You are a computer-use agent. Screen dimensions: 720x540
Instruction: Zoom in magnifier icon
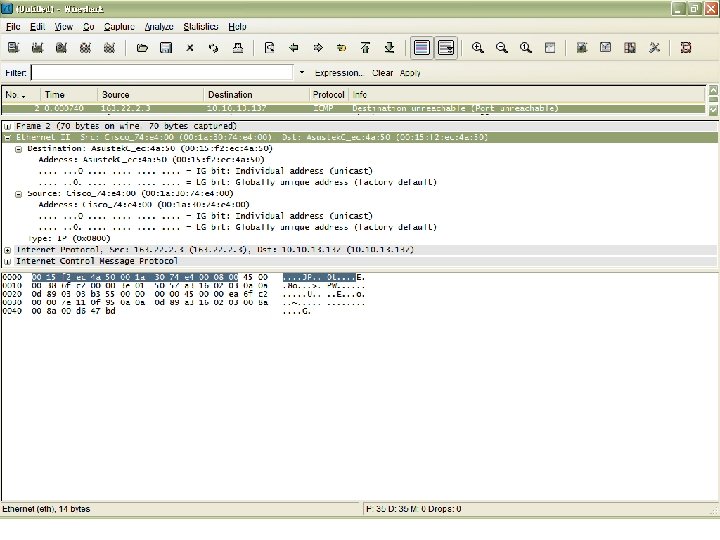tap(478, 48)
